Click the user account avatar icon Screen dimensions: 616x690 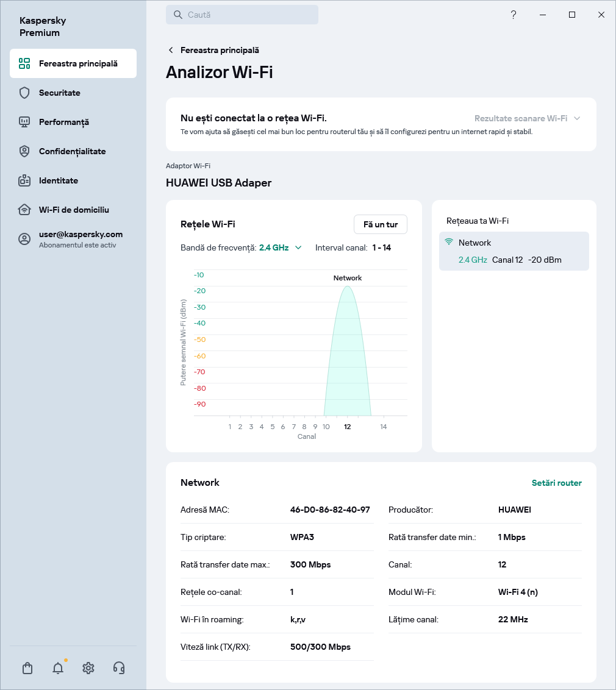(24, 239)
